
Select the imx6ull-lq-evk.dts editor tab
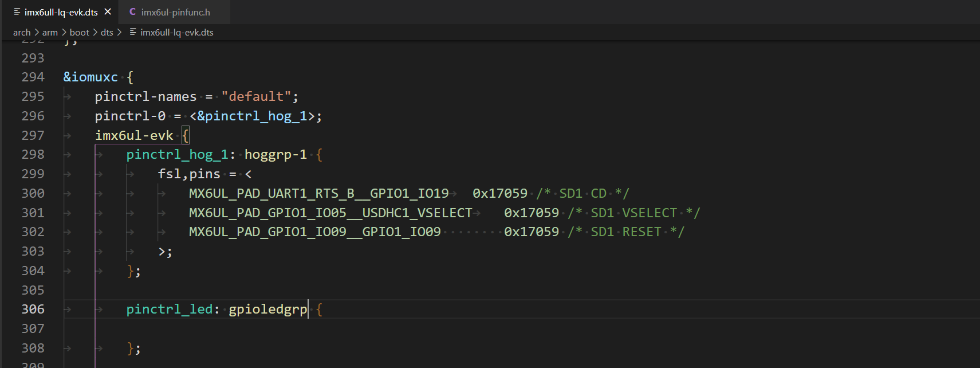61,12
